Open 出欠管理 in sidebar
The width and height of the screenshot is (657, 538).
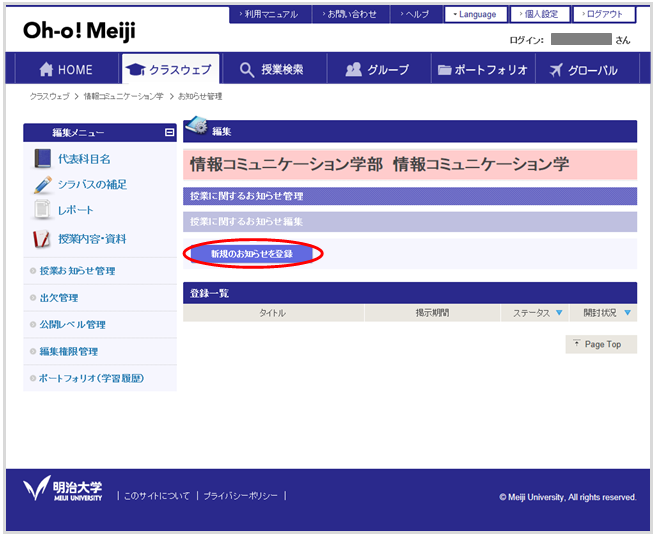(59, 298)
